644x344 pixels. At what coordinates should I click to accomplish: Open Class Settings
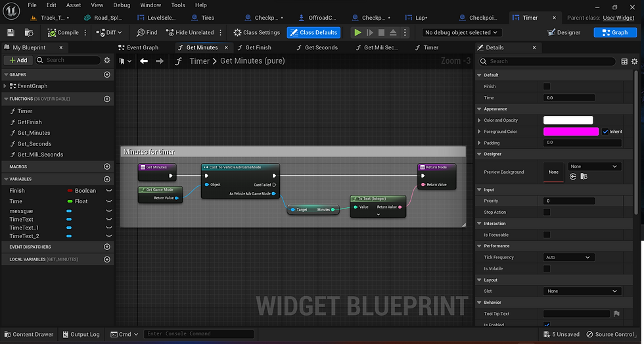click(x=257, y=32)
